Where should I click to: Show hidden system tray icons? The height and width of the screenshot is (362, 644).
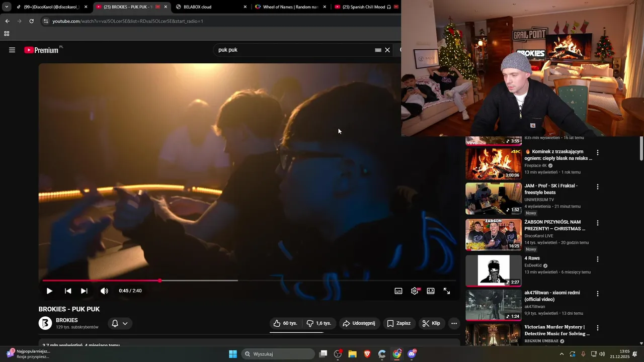pyautogui.click(x=561, y=354)
